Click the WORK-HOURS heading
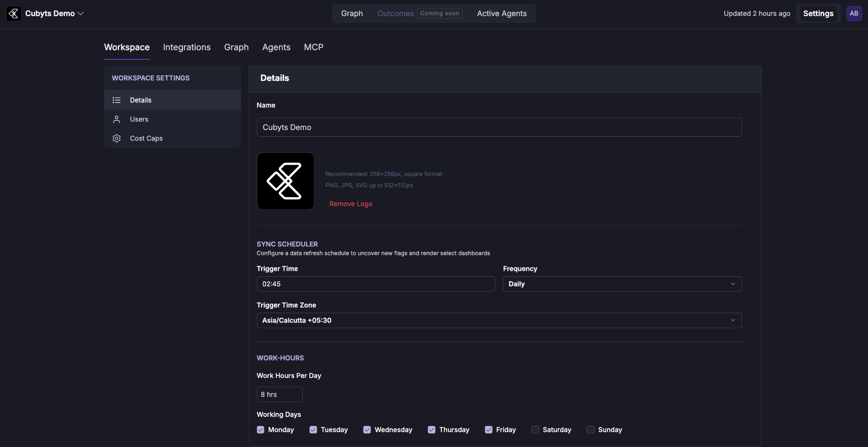The height and width of the screenshot is (447, 868). (280, 358)
